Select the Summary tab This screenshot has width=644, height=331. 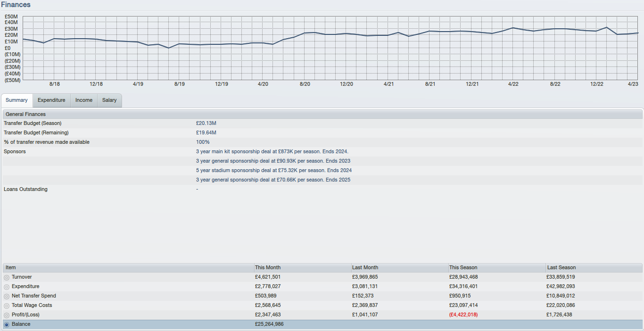pos(17,100)
